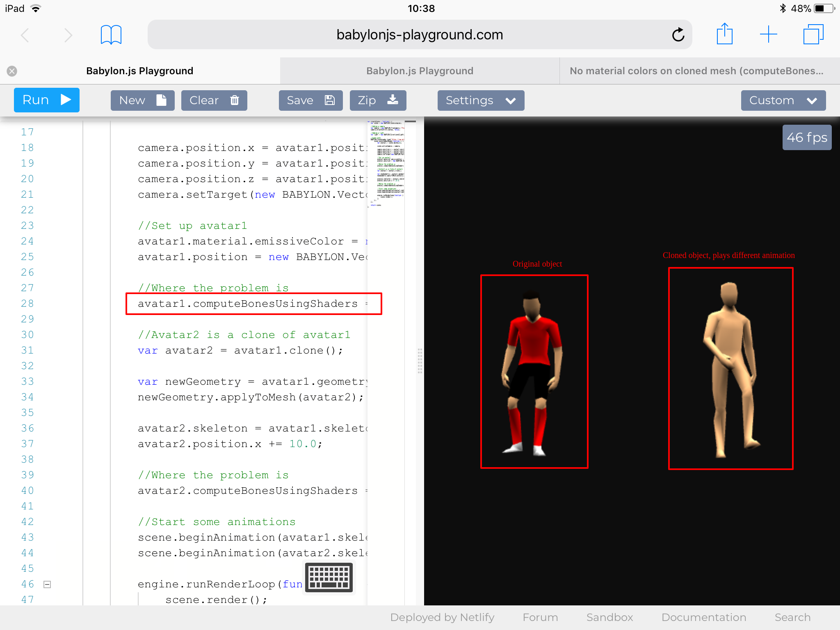Open Safari bookmarks book icon
The image size is (840, 630).
111,35
